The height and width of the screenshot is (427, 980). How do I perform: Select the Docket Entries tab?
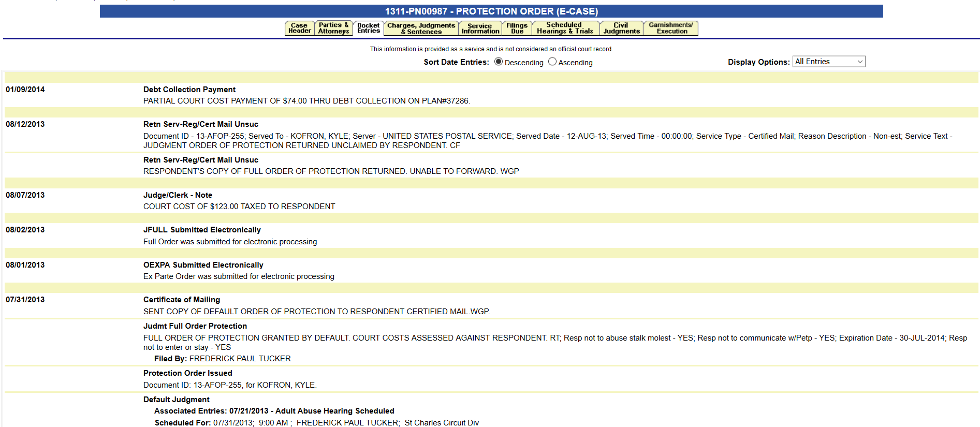tap(369, 28)
